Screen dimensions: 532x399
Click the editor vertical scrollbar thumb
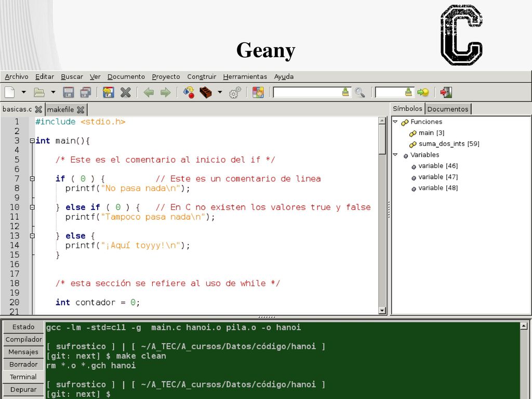coord(382,139)
